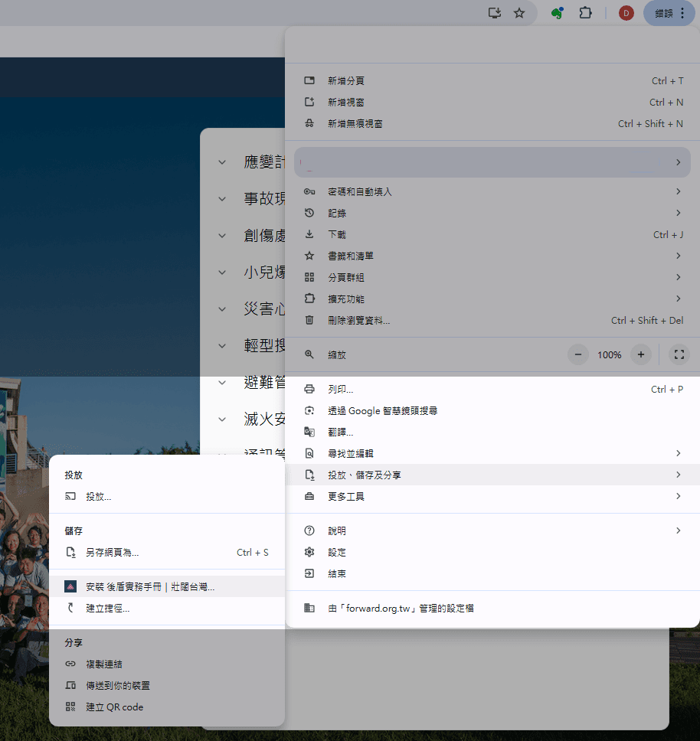Bookmark this page with the star icon

tap(520, 13)
